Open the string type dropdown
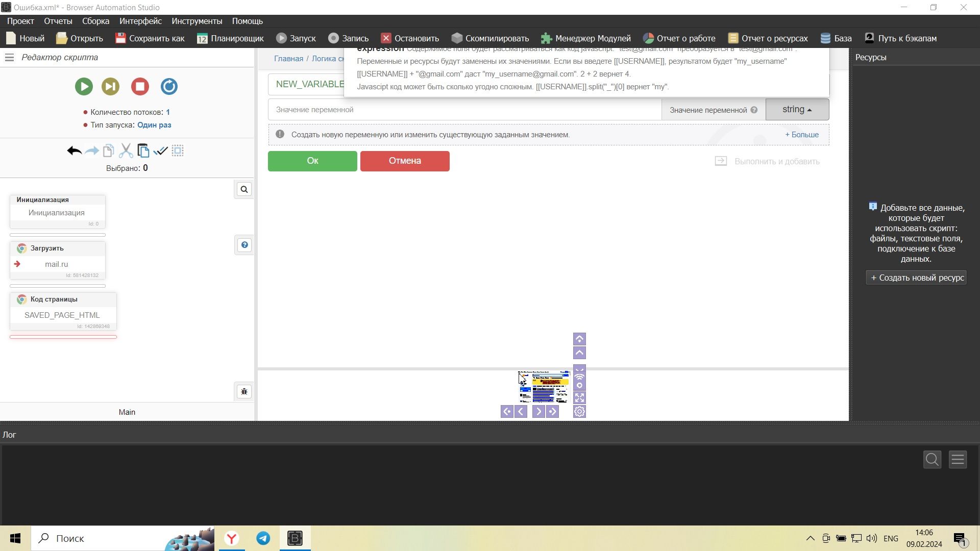Image resolution: width=980 pixels, height=551 pixels. coord(797,110)
